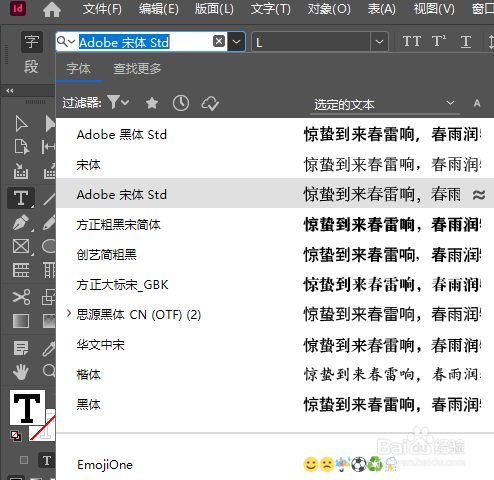Select the Line tool

49,199
